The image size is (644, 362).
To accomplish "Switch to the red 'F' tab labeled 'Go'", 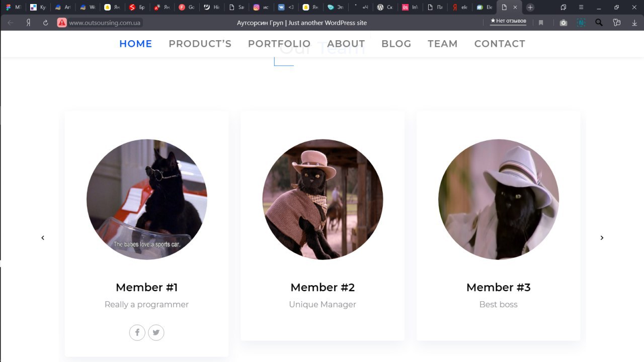I will pos(186,8).
